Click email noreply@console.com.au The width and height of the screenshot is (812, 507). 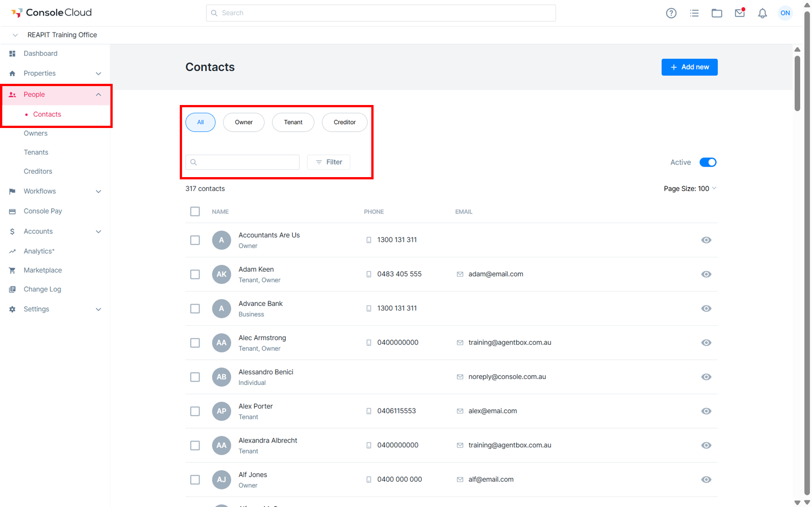[x=507, y=377]
